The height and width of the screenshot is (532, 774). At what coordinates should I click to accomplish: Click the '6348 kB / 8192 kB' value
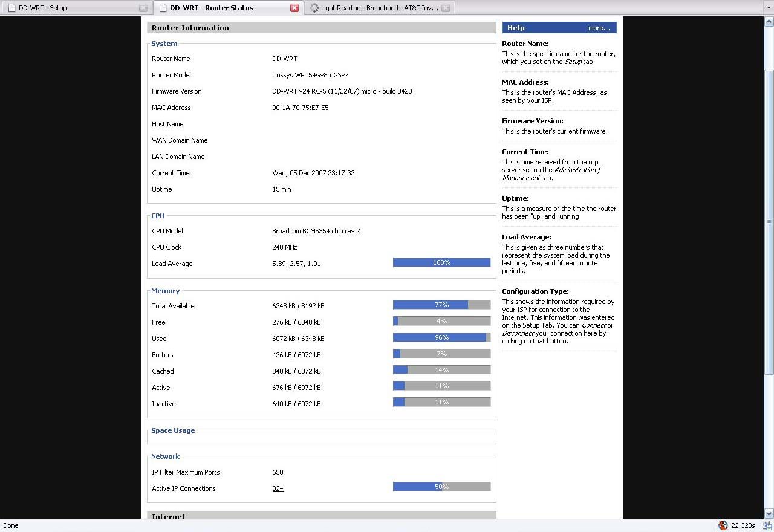[x=298, y=306]
